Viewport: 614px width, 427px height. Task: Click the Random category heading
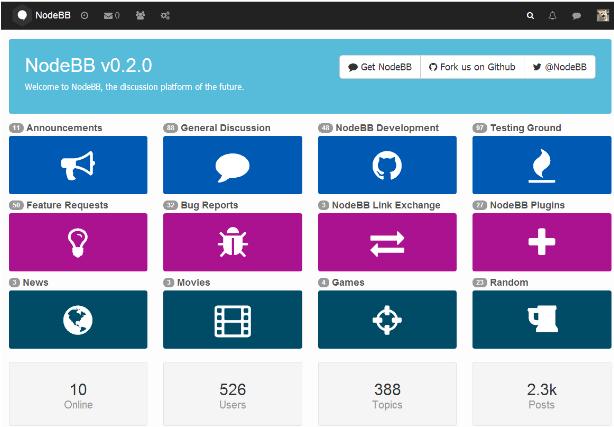point(509,282)
